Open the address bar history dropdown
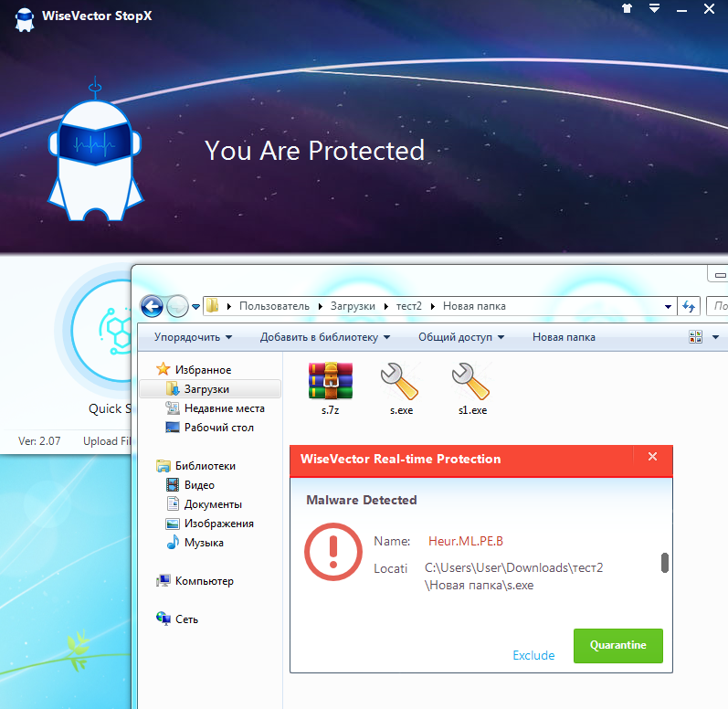 (668, 307)
